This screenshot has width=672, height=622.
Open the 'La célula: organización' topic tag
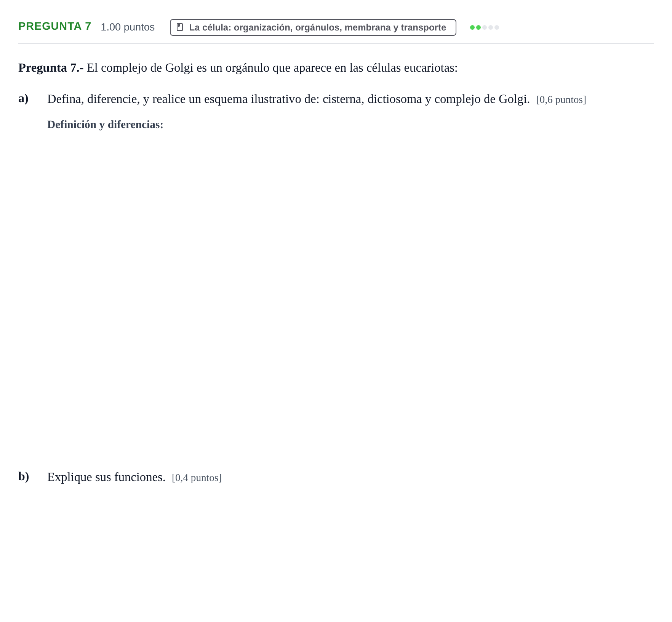coord(313,27)
